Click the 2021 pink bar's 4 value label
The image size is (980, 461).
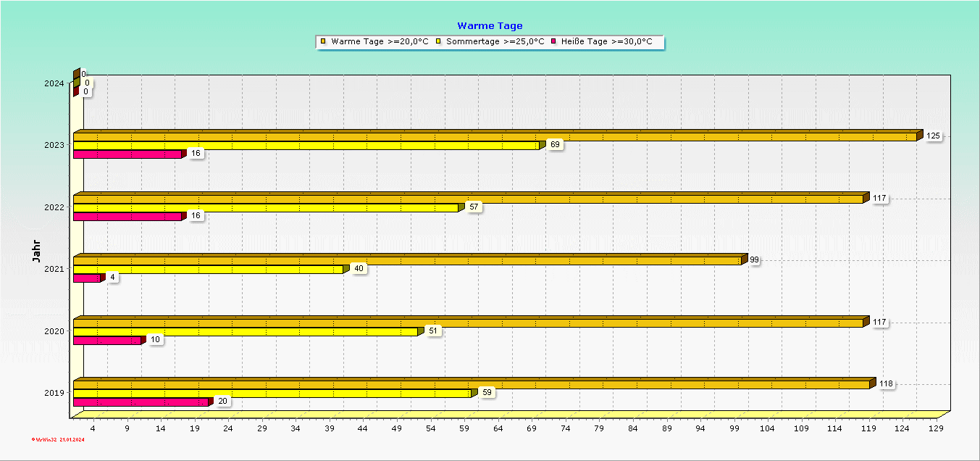[x=113, y=278]
